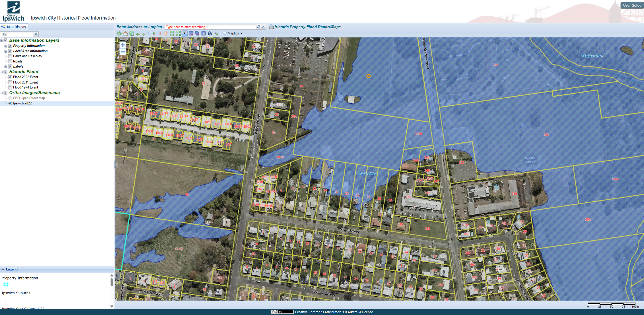The image size is (644, 315).
Task: Click the 'Raceview' suburb label on map
Action: point(367,173)
